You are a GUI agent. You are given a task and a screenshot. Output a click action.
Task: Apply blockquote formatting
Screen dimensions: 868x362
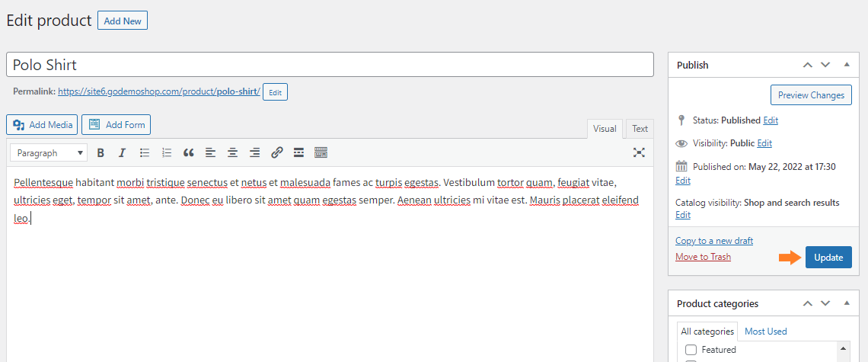click(x=189, y=153)
